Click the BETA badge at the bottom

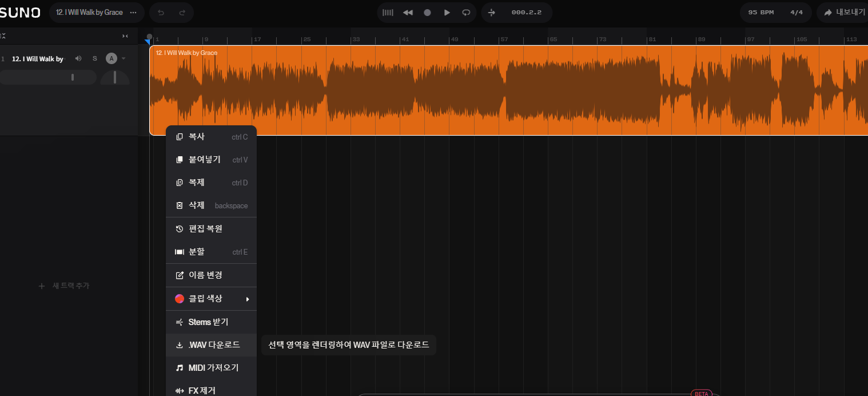click(702, 393)
